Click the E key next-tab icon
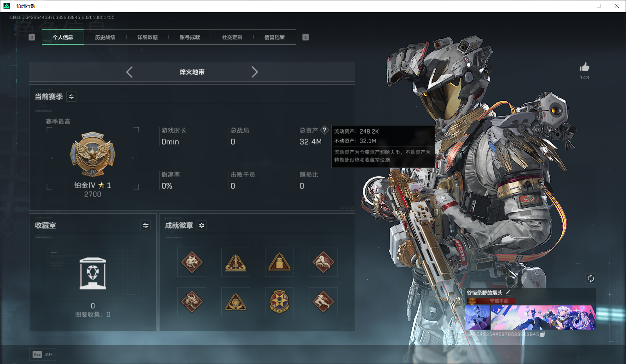The height and width of the screenshot is (364, 626). (x=306, y=37)
